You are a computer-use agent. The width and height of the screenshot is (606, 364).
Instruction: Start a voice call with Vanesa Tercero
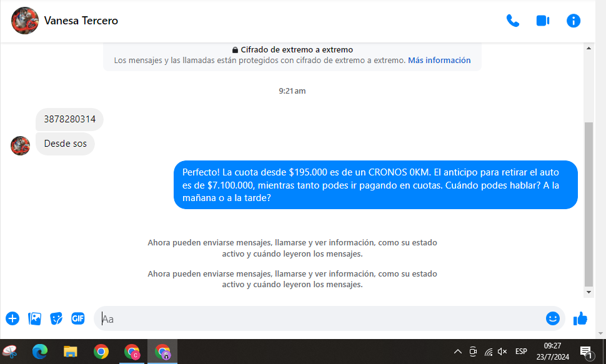coord(512,21)
